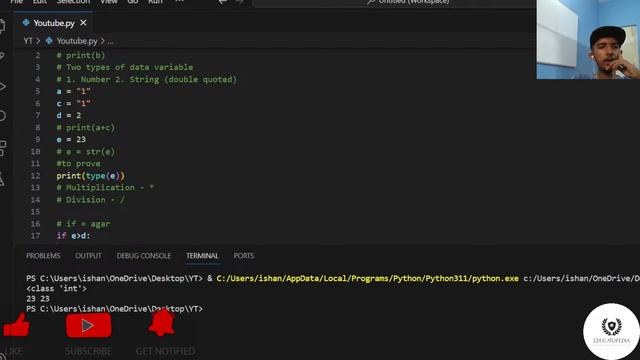Click the python.exe path in terminal
This screenshot has height=360, width=640.
click(x=367, y=278)
